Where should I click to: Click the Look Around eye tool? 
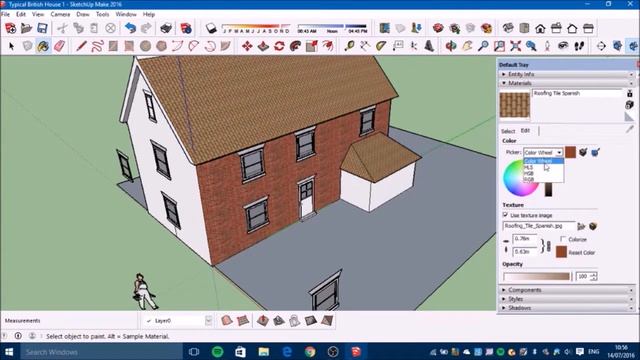[x=563, y=46]
